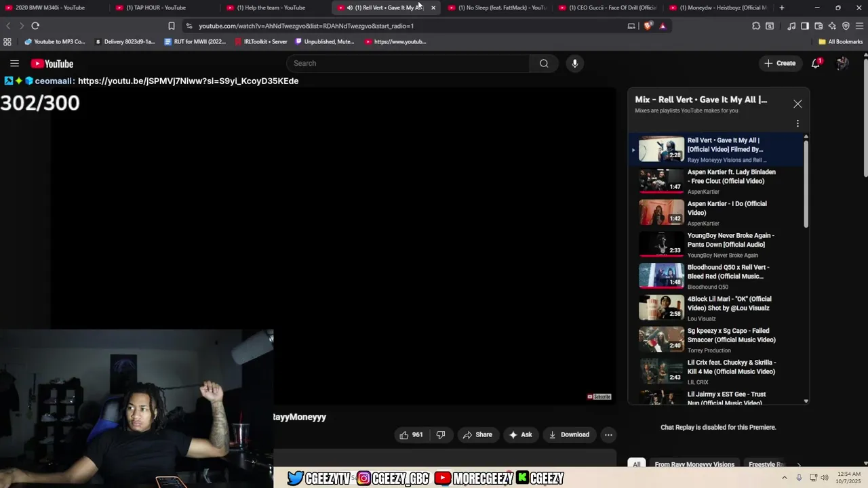Start voice search with the microphone
The image size is (868, 488).
point(574,63)
